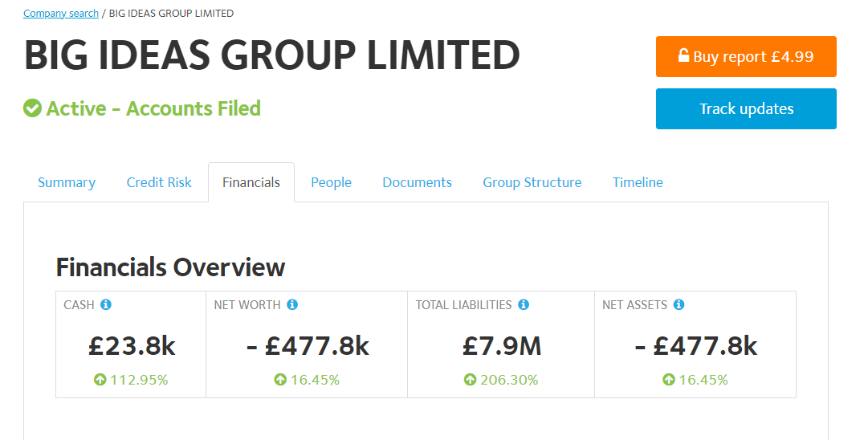Click the Net Assets info icon

pyautogui.click(x=679, y=304)
